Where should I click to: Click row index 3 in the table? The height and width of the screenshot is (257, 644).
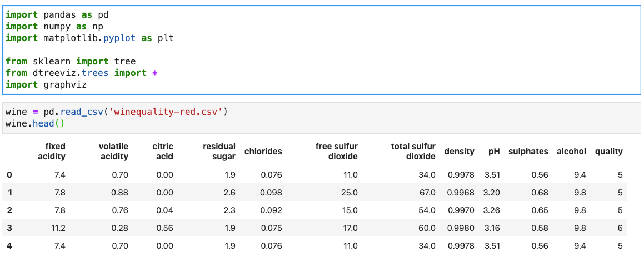coord(9,228)
